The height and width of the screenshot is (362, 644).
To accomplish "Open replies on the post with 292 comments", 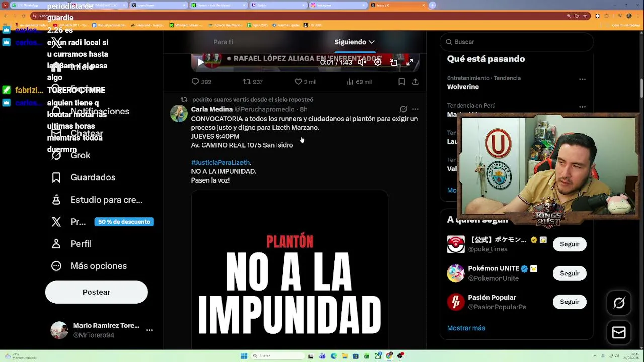I will click(201, 82).
